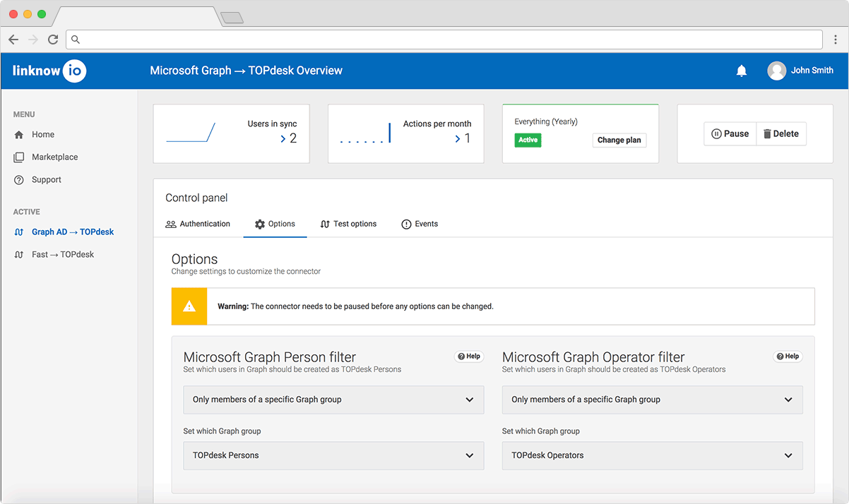Switch to Test options tab
849x504 pixels.
pos(348,224)
